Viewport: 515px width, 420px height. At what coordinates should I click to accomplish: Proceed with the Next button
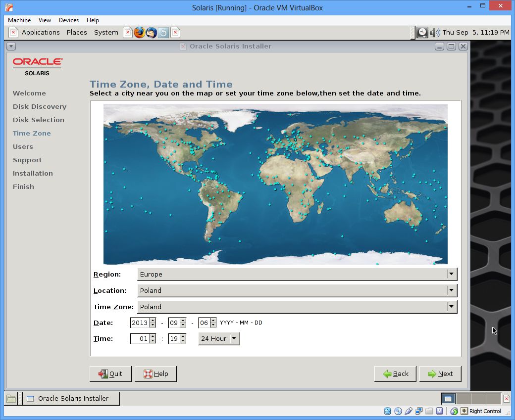(x=440, y=373)
